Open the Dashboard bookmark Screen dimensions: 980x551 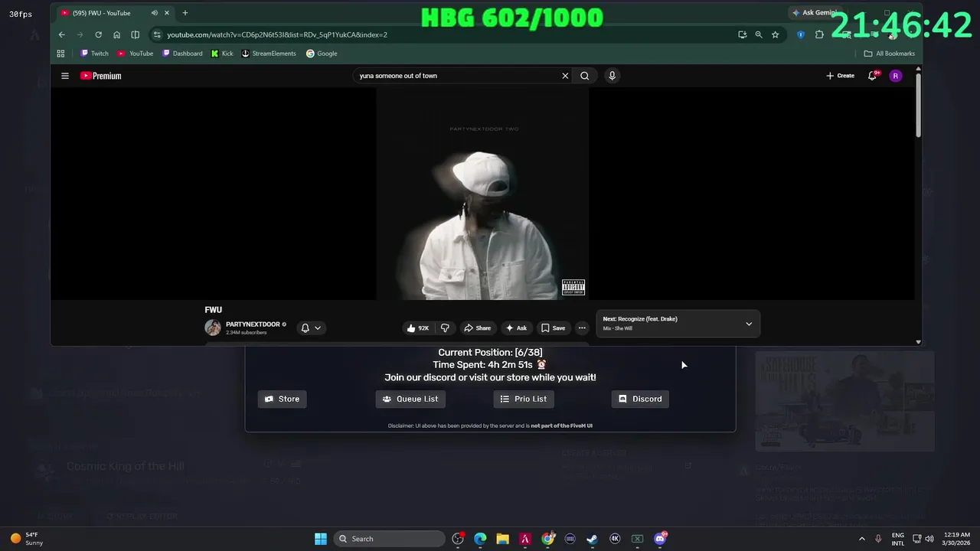182,54
